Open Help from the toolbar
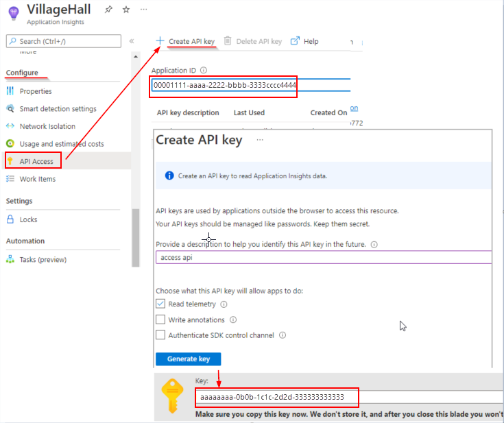504x423 pixels. [x=311, y=41]
